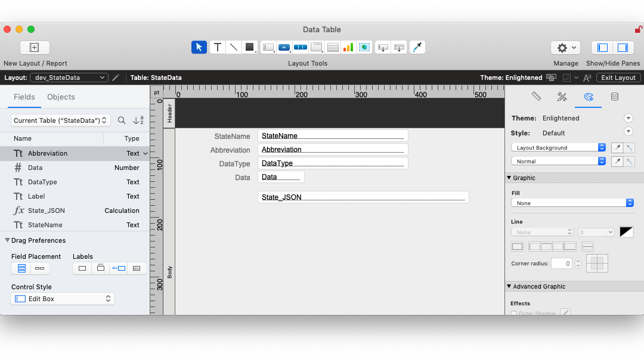Select the Chart tool
The height and width of the screenshot is (359, 644).
click(348, 47)
